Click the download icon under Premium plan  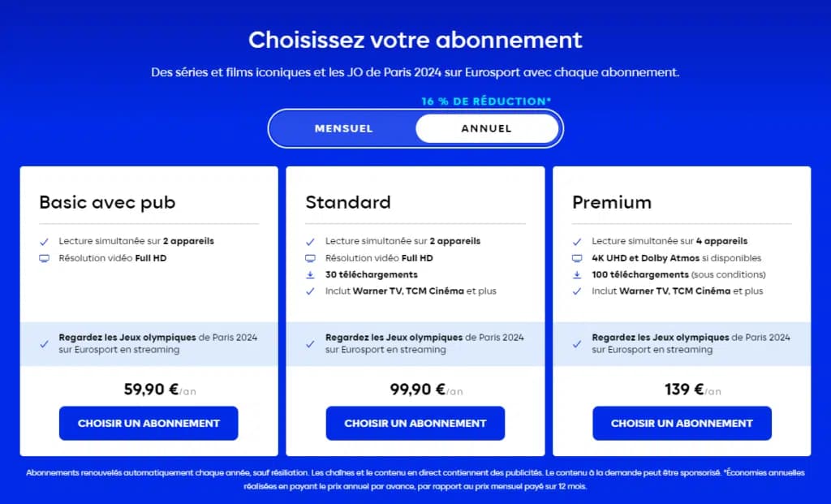coord(579,274)
